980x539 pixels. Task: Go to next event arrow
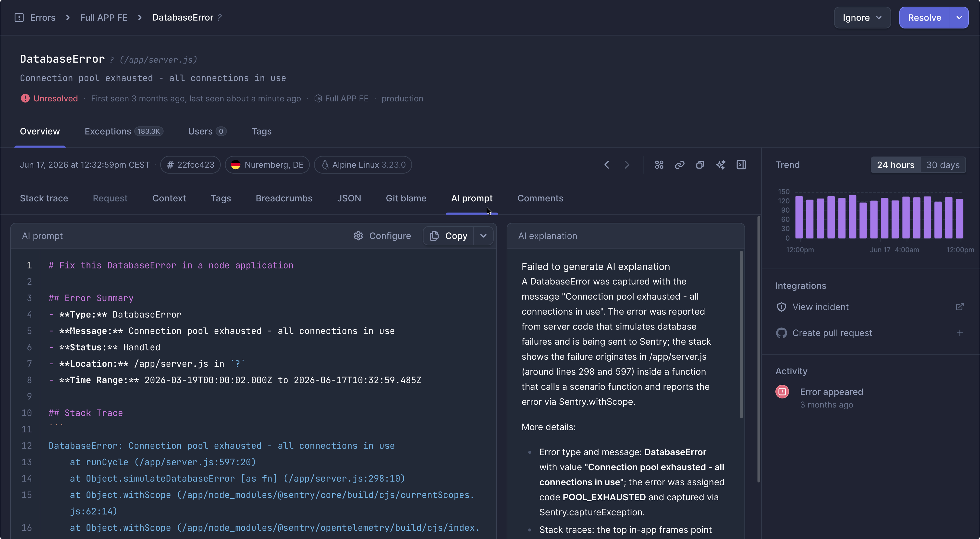[x=627, y=165]
